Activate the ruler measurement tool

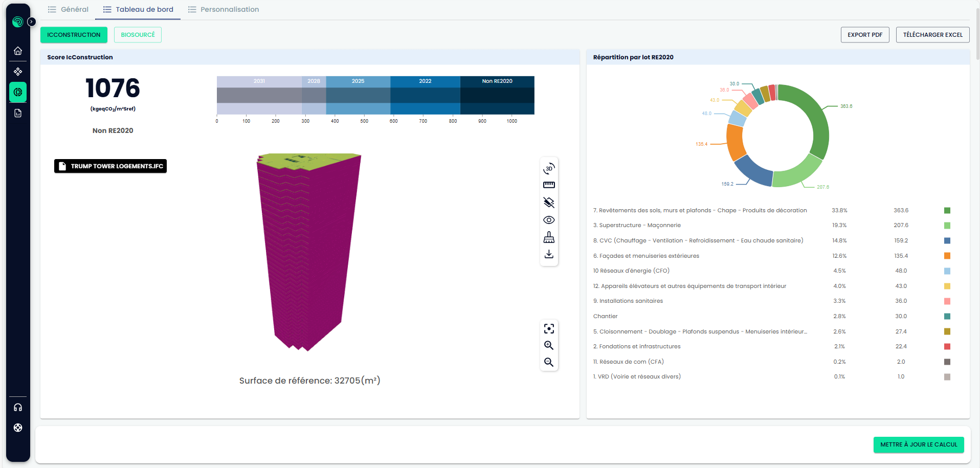(549, 185)
